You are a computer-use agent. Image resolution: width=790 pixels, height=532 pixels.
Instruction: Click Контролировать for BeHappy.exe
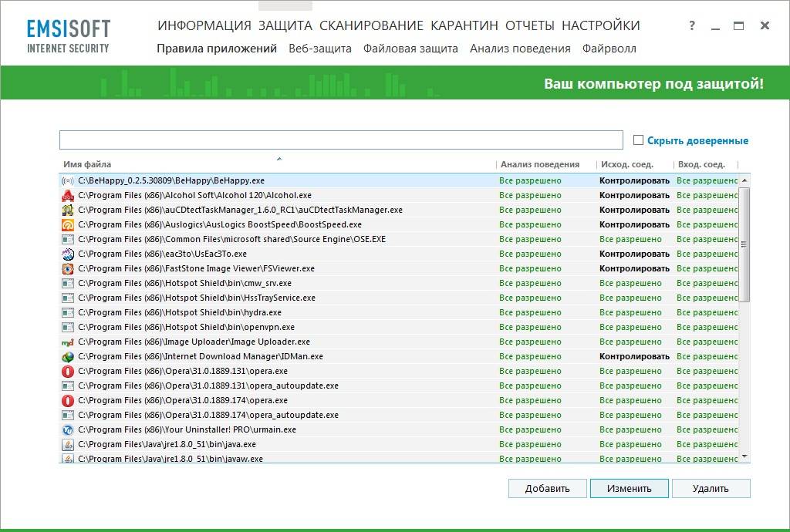point(634,180)
